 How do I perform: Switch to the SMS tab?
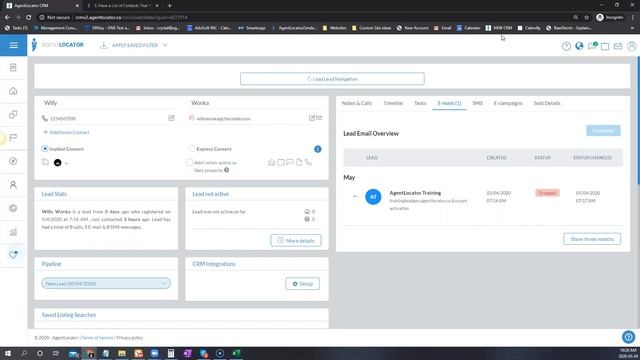point(478,103)
